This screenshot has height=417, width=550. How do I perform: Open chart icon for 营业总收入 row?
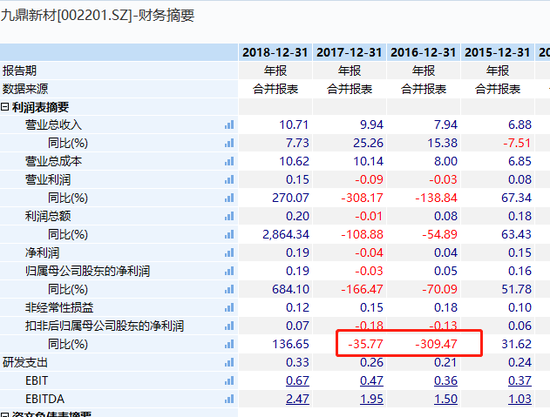point(229,125)
